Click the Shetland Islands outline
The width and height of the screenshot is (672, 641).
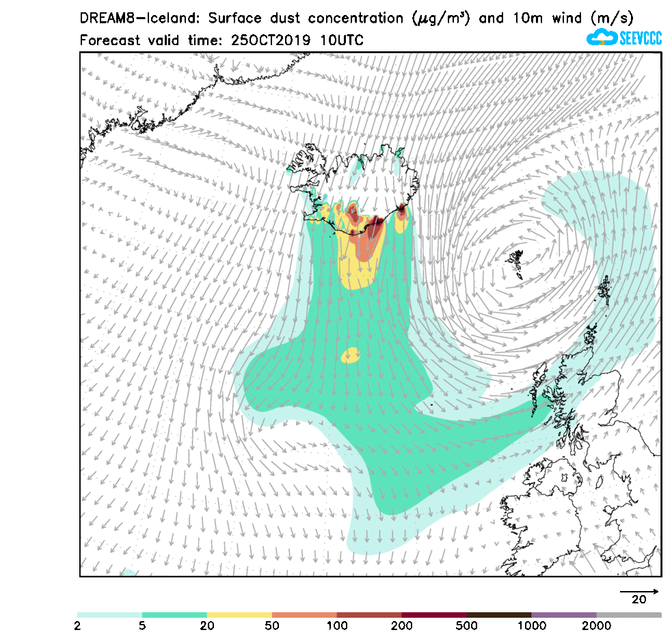(605, 290)
